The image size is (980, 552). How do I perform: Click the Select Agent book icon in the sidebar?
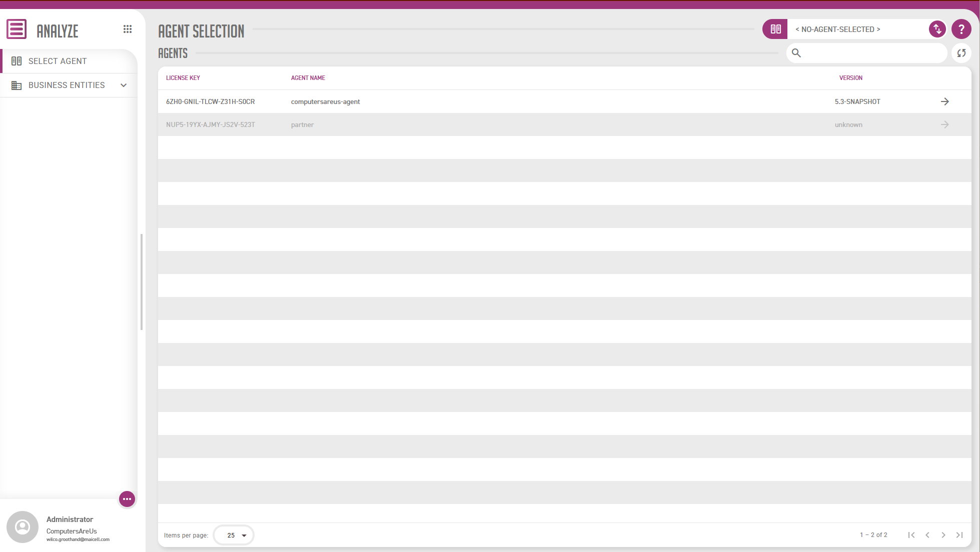click(17, 61)
